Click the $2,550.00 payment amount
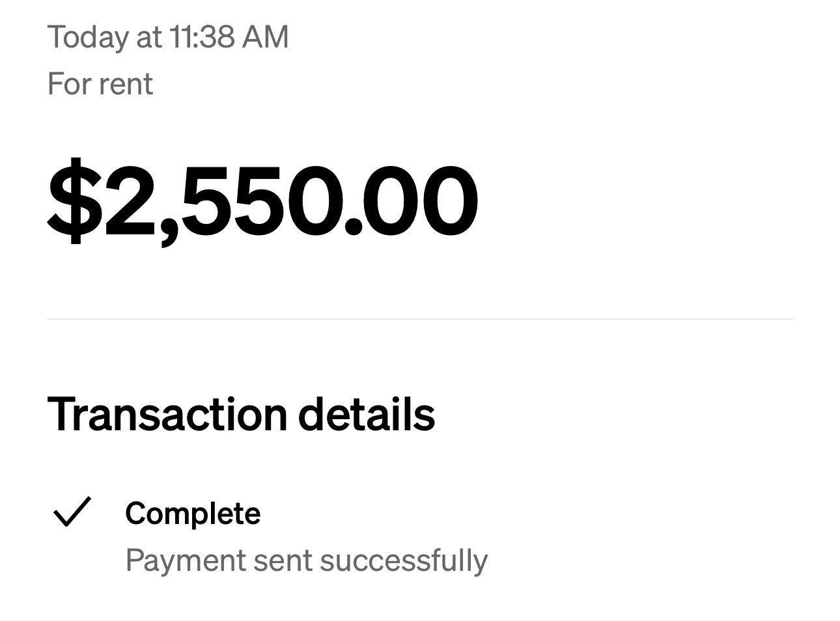 [262, 200]
